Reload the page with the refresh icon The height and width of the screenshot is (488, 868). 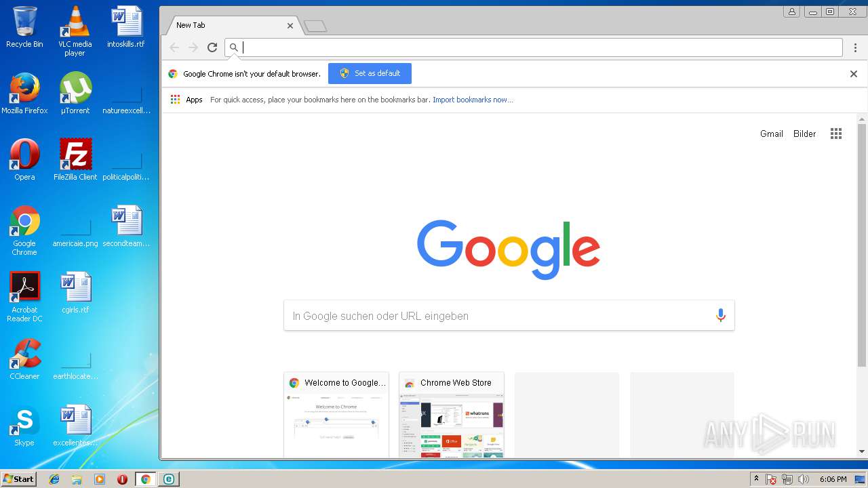(x=212, y=47)
